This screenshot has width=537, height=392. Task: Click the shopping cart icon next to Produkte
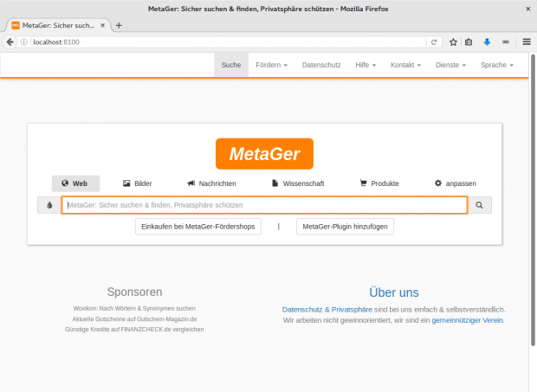[363, 183]
